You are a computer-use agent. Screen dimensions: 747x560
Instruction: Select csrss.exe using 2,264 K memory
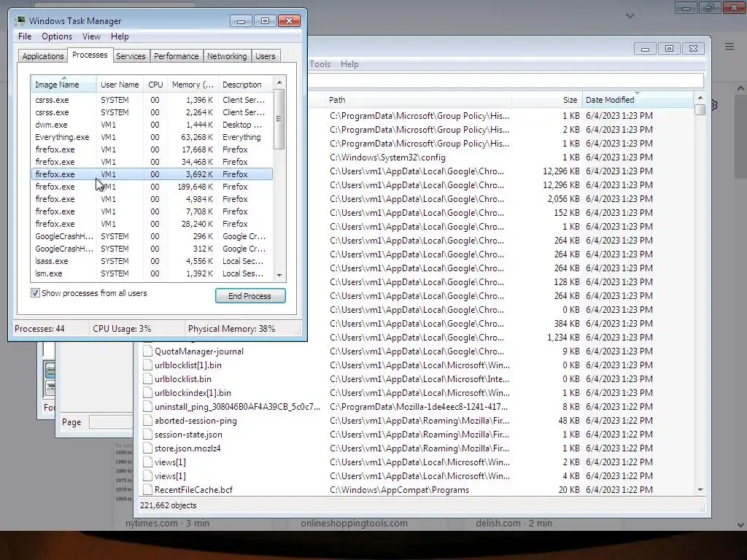pyautogui.click(x=152, y=112)
